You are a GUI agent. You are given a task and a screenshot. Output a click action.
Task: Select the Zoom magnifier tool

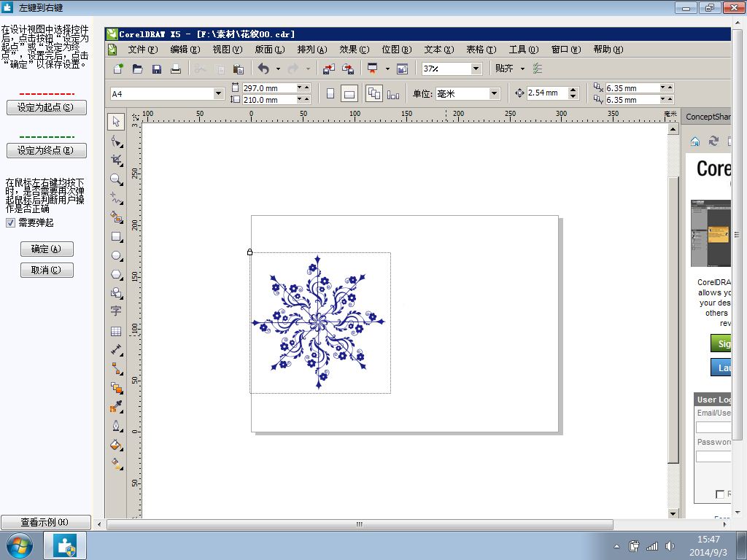116,179
